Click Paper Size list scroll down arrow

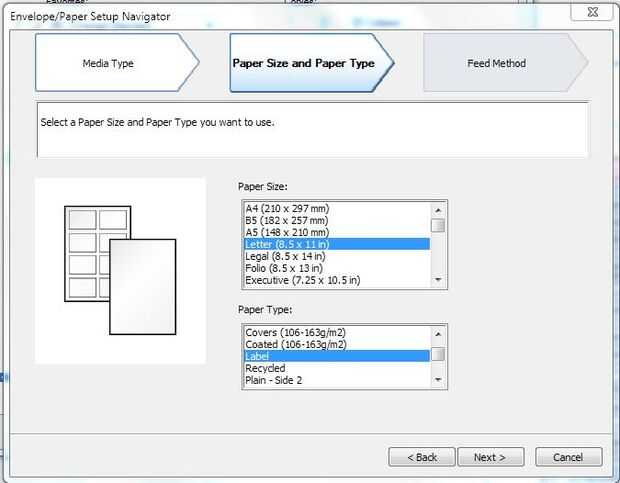point(438,280)
